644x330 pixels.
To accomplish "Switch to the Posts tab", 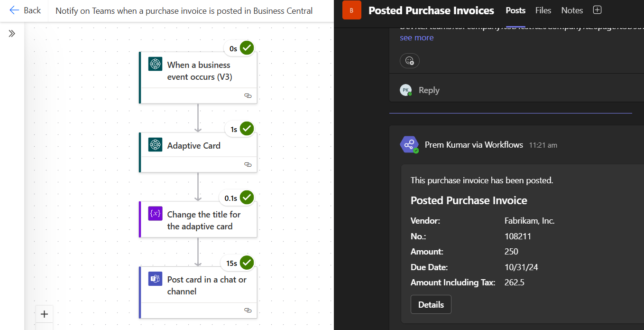I will (x=515, y=10).
